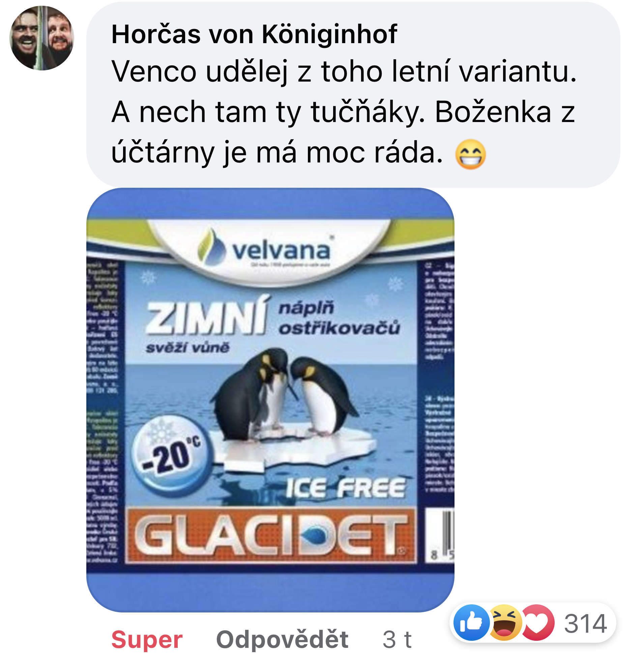Click the "náplň ostřikovačů" label text
This screenshot has height=662, width=644.
click(x=339, y=319)
